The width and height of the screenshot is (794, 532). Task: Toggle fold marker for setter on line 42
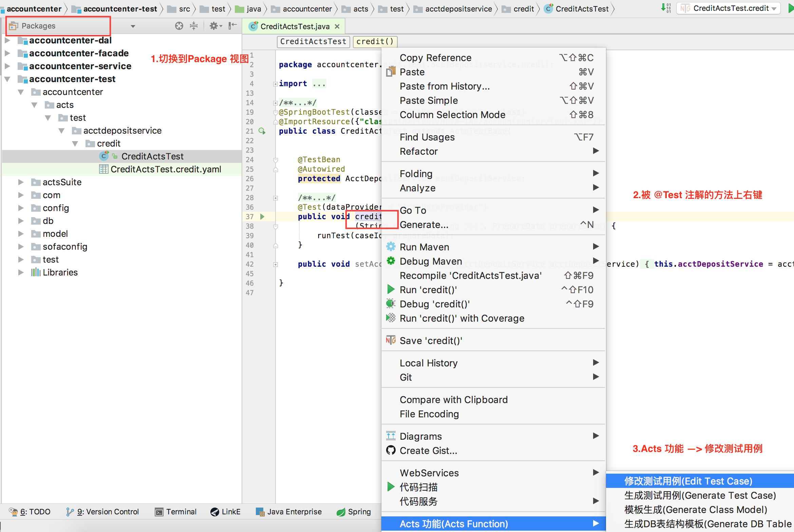276,264
